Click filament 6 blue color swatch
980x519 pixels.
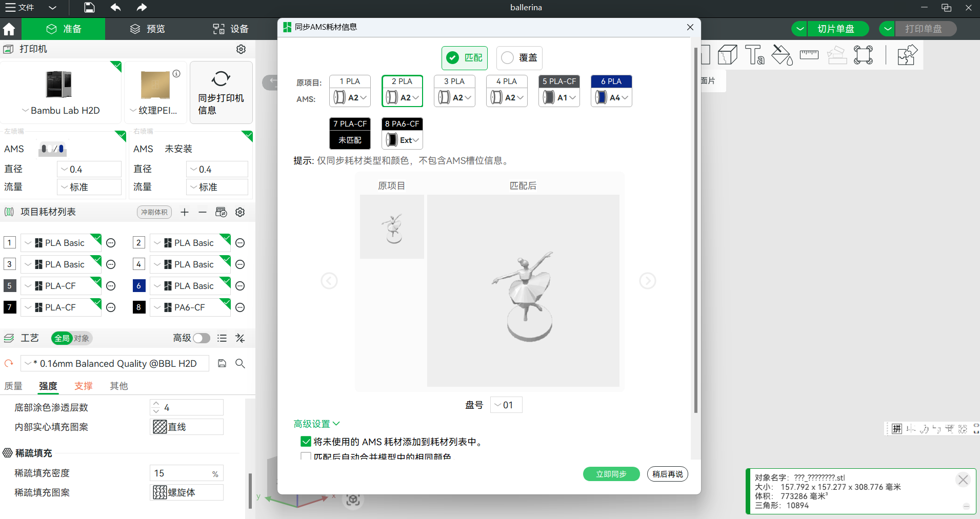(138, 286)
